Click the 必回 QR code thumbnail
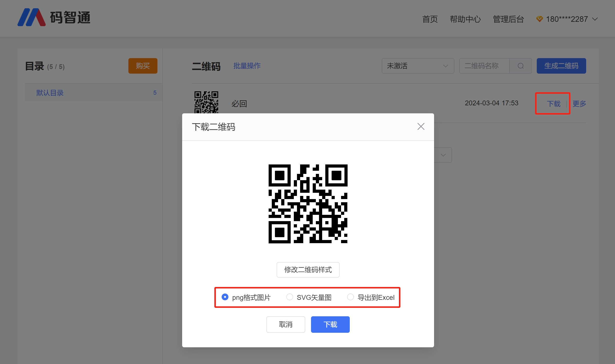The height and width of the screenshot is (364, 615). pos(206,102)
